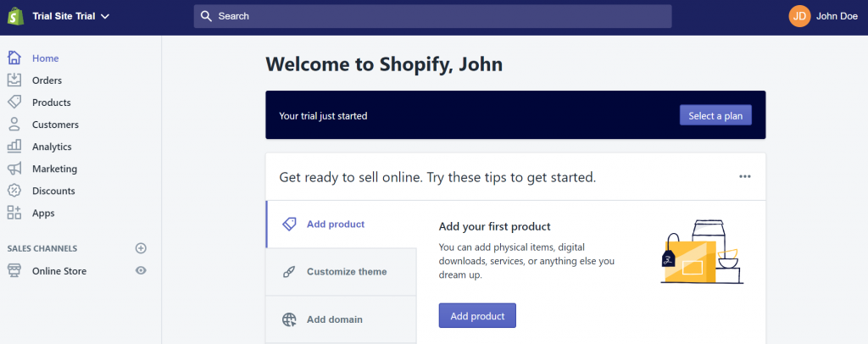Click the Shopify bag logo

point(15,16)
